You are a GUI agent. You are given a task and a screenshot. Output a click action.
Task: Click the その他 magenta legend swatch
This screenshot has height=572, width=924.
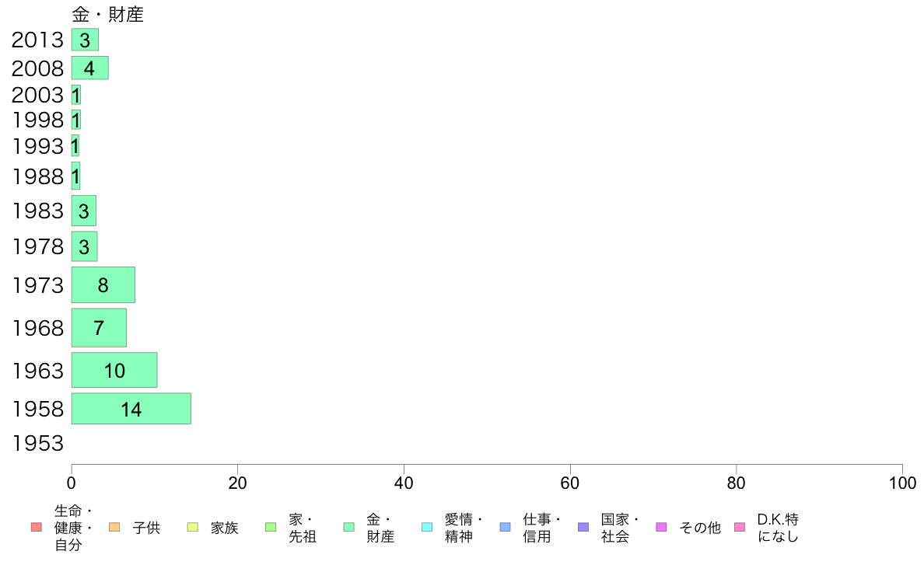661,527
